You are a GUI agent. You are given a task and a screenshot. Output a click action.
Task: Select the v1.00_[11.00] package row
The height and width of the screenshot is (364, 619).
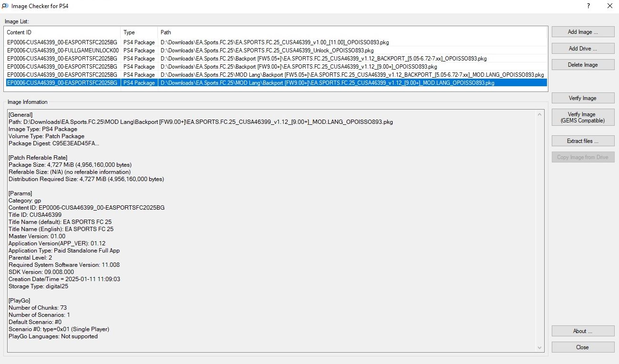[x=276, y=42]
